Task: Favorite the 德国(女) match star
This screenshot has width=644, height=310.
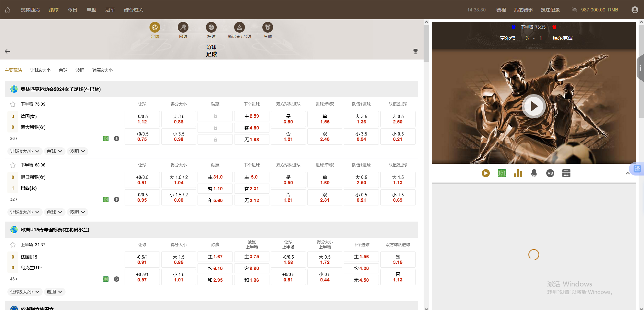Action: click(13, 104)
